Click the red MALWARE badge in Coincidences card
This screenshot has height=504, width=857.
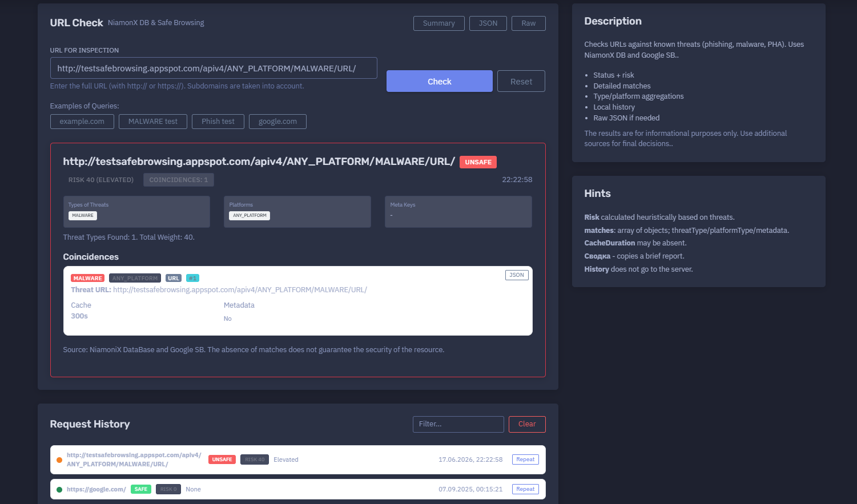pyautogui.click(x=88, y=279)
